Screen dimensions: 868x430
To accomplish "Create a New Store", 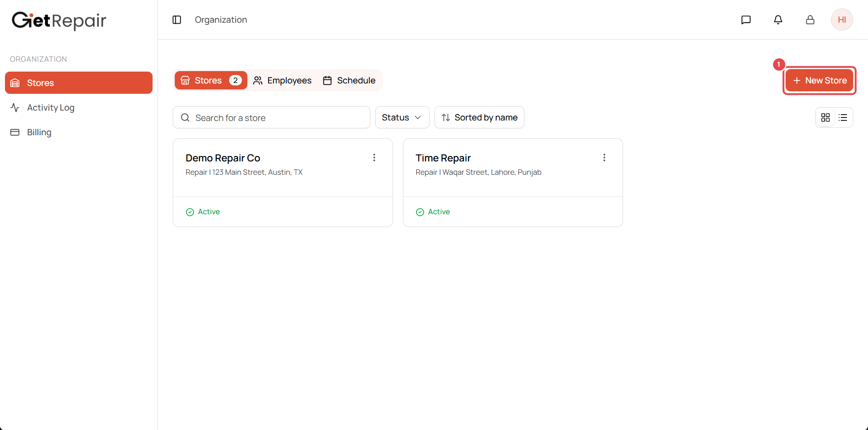I will pyautogui.click(x=820, y=80).
